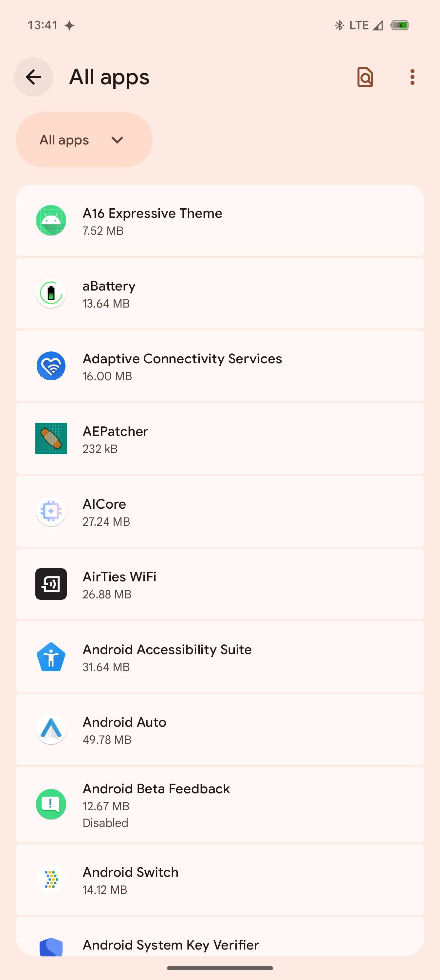The height and width of the screenshot is (980, 440).
Task: Open Android Switch app entry
Action: [220, 879]
